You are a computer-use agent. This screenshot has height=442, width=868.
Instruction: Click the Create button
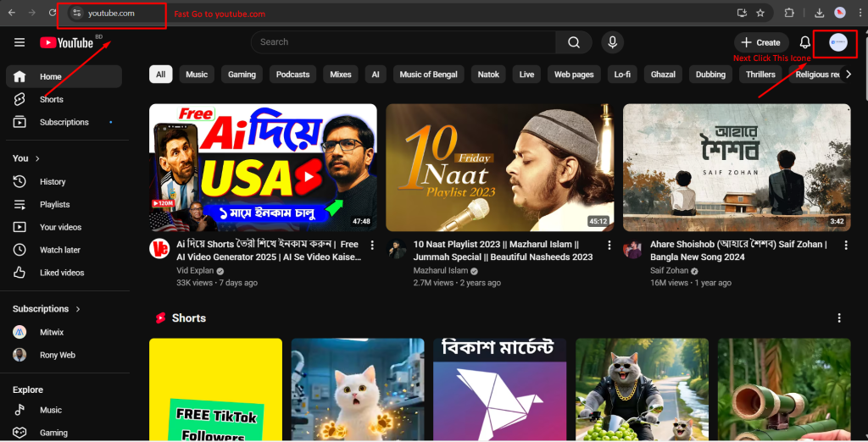[761, 42]
